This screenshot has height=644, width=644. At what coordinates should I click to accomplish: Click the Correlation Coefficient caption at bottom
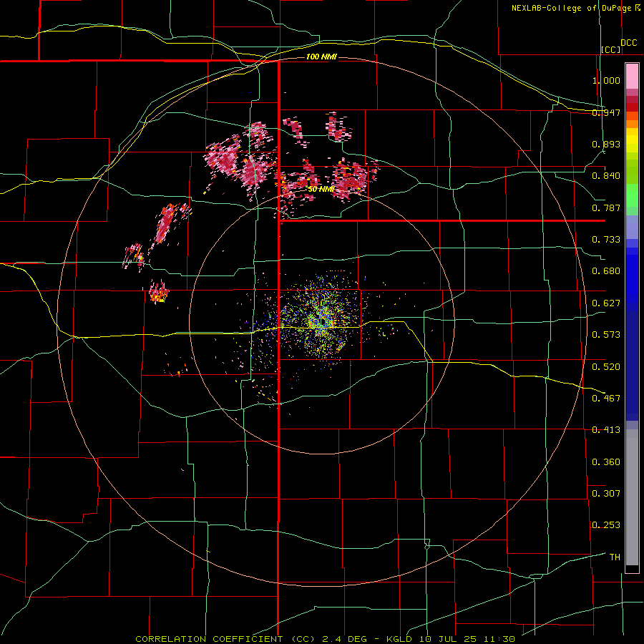(325, 639)
